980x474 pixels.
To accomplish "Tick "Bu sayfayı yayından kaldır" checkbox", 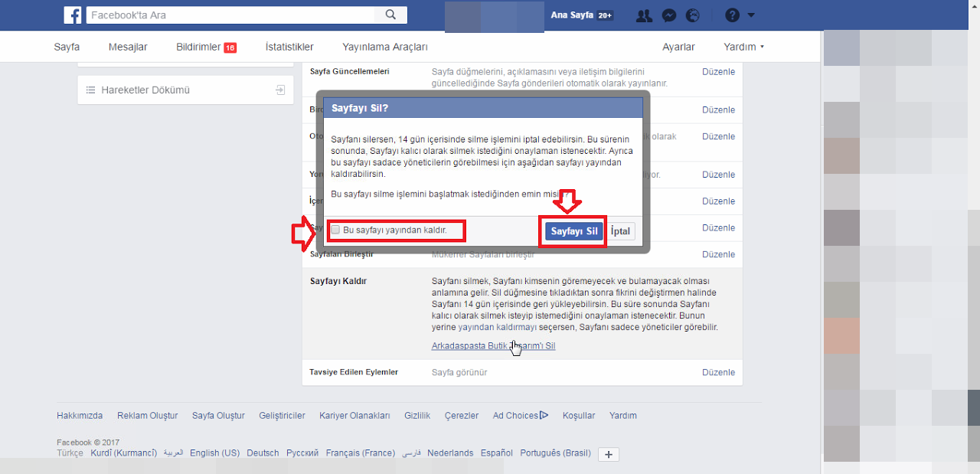I will pos(335,230).
